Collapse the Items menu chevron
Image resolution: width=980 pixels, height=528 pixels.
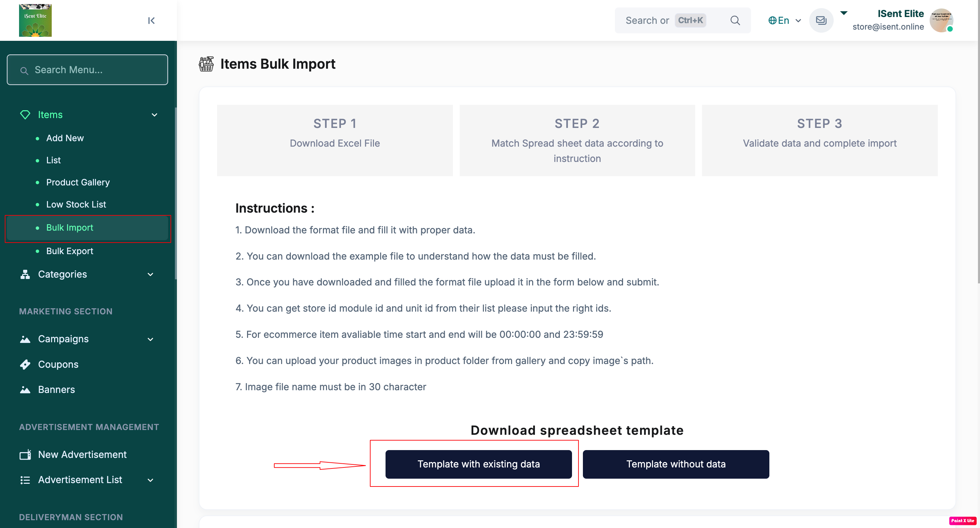(154, 115)
